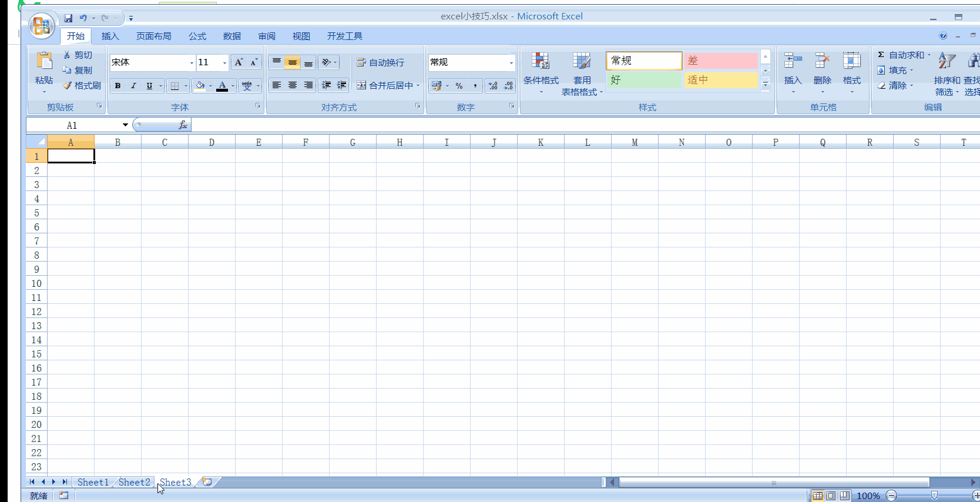The width and height of the screenshot is (980, 502).
Task: Open the 插入 ribbon tab
Action: click(110, 36)
